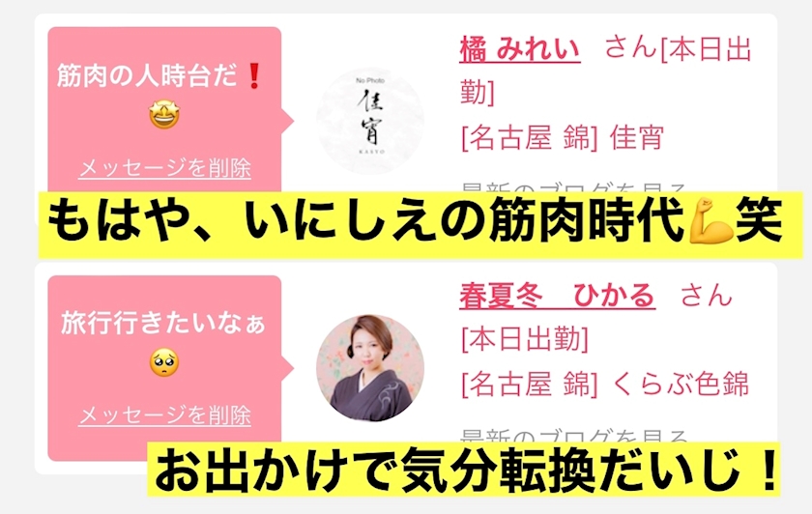View latest blog link in second card
This screenshot has width=812, height=514.
pos(573,435)
